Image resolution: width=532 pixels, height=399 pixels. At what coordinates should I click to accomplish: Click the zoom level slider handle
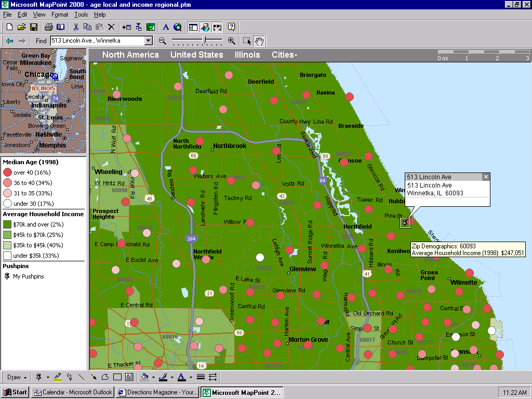coord(205,41)
